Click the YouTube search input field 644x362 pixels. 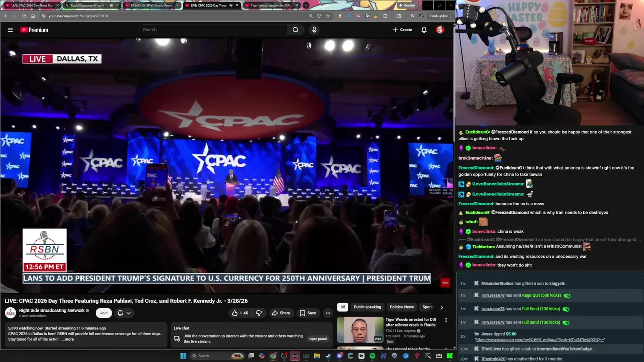[x=214, y=30]
